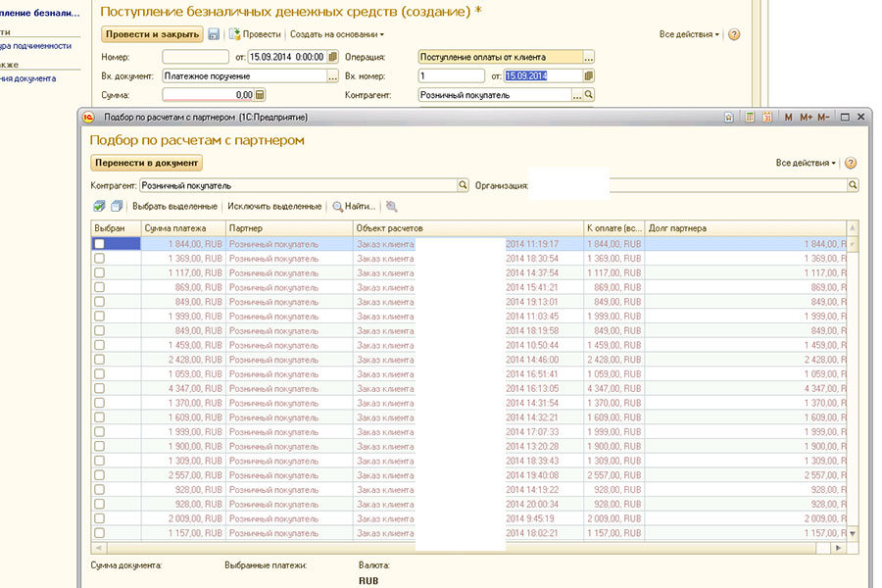The height and width of the screenshot is (588, 882).
Task: Open selection button of the Операция field
Action: point(589,58)
